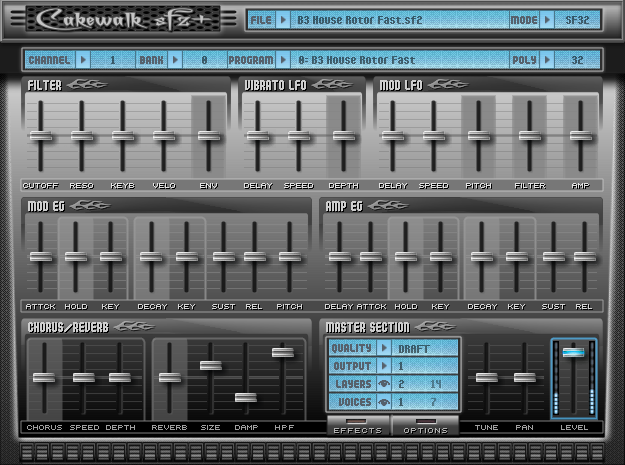Toggle the VOICES eye icon
Image resolution: width=625 pixels, height=465 pixels.
384,402
